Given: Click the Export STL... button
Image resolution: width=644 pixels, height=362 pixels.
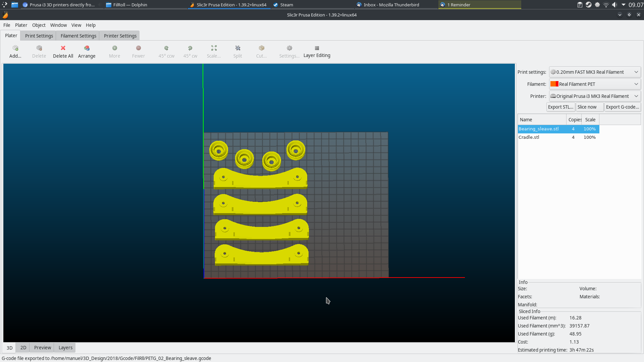Looking at the screenshot, I should tap(560, 107).
